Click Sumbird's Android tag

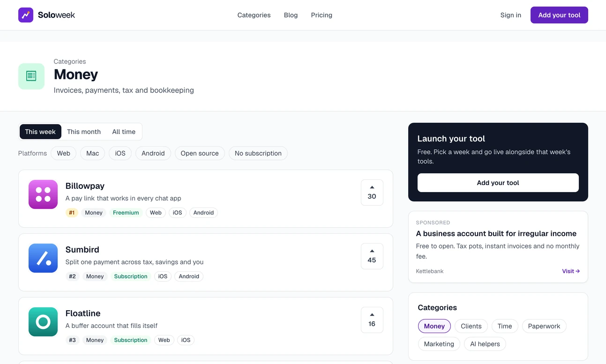pyautogui.click(x=189, y=276)
